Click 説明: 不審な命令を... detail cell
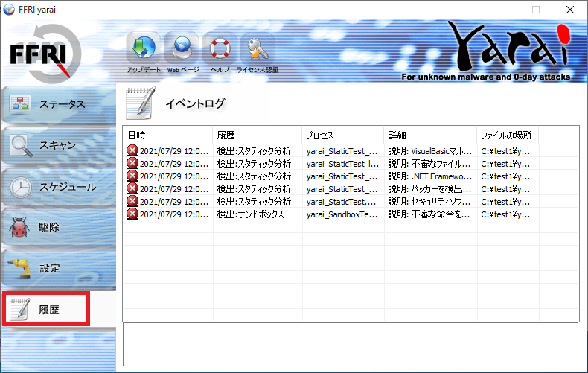 click(429, 214)
